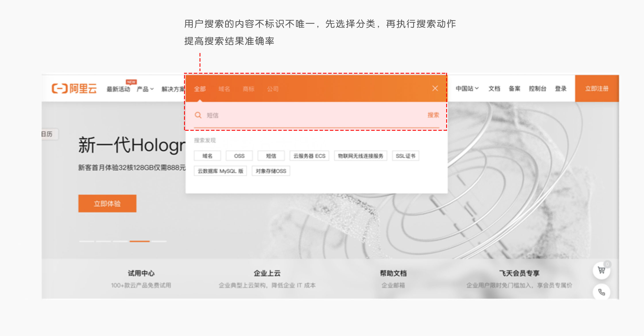
Task: Choose the 云服务器 ECS suggestion tag
Action: point(309,156)
